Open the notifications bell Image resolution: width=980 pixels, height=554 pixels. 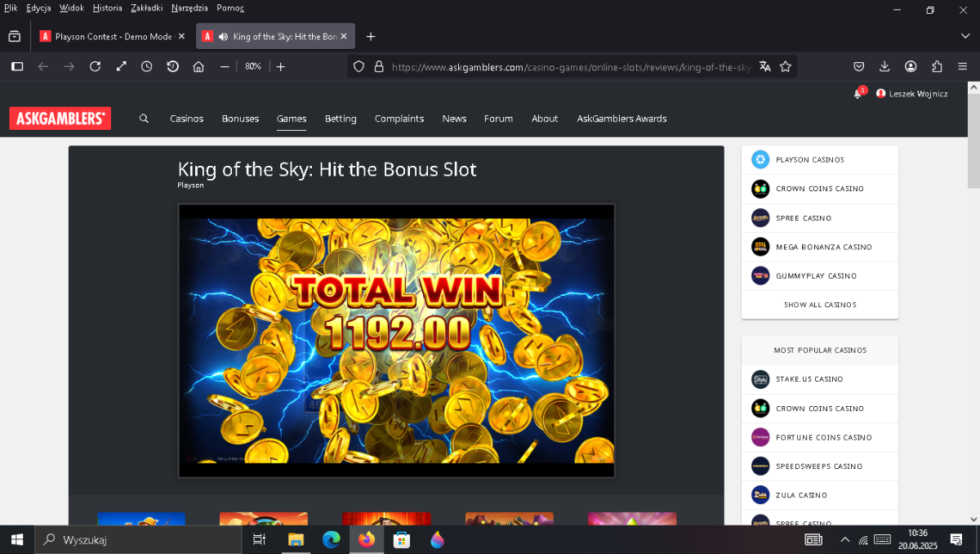(x=857, y=93)
